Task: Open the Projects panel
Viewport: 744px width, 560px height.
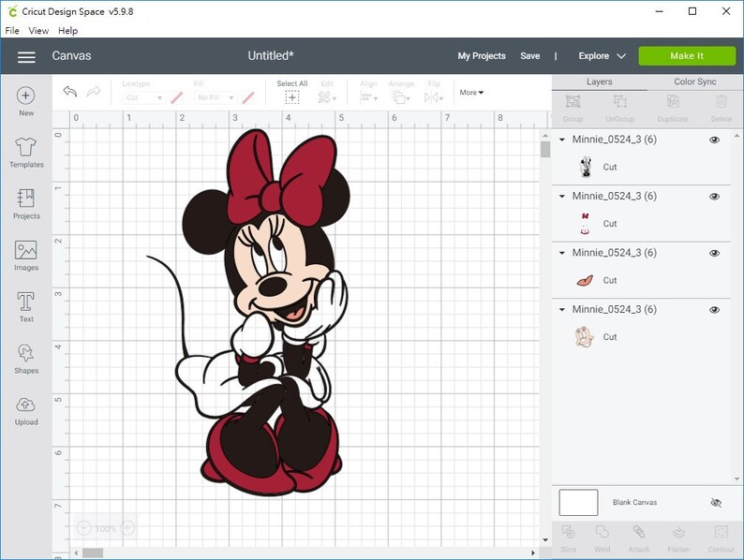Action: [x=26, y=204]
